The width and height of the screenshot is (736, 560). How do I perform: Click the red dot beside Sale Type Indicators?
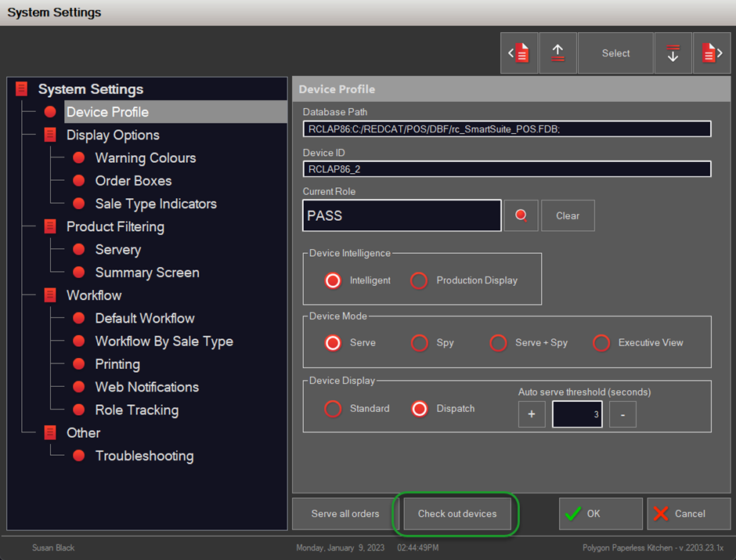pyautogui.click(x=79, y=204)
